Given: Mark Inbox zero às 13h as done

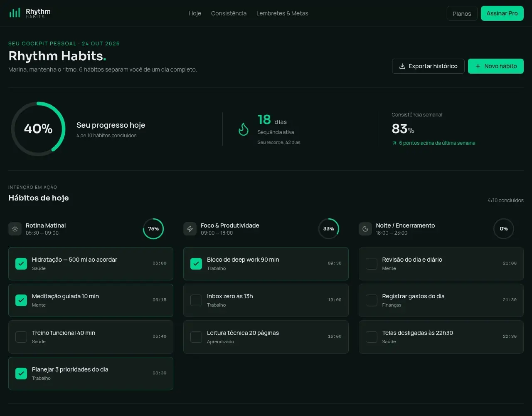Looking at the screenshot, I should [x=196, y=300].
